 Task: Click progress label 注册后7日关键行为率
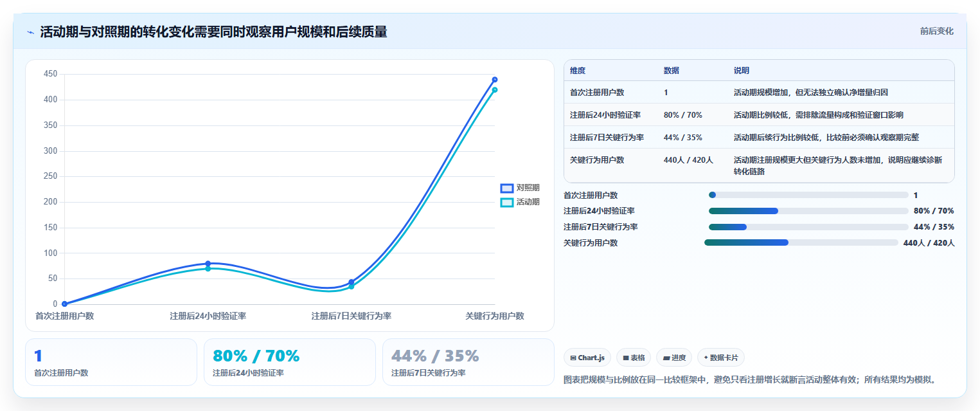pos(601,227)
